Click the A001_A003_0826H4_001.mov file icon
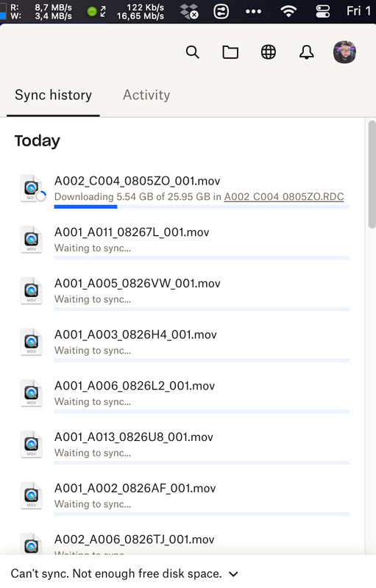 tap(32, 342)
